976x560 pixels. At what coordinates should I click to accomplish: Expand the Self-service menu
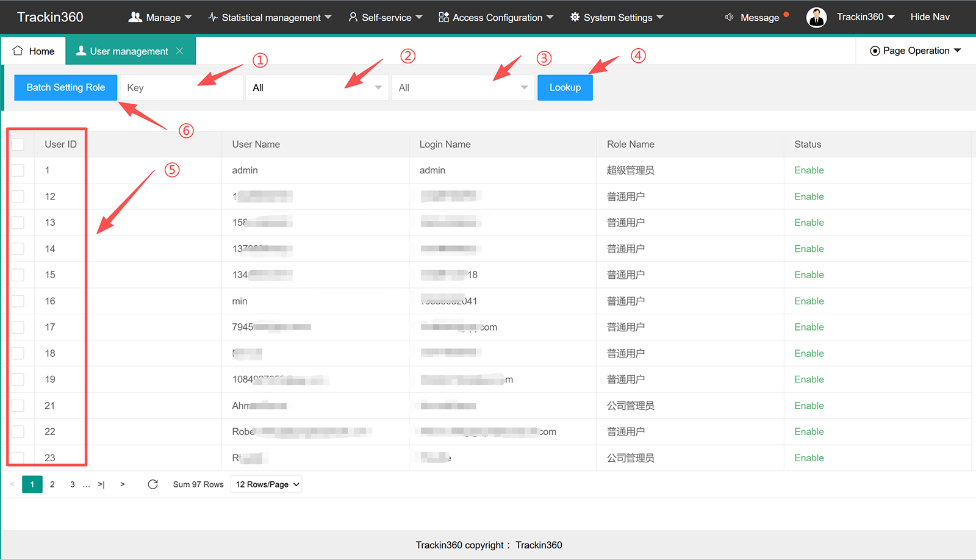pyautogui.click(x=386, y=17)
